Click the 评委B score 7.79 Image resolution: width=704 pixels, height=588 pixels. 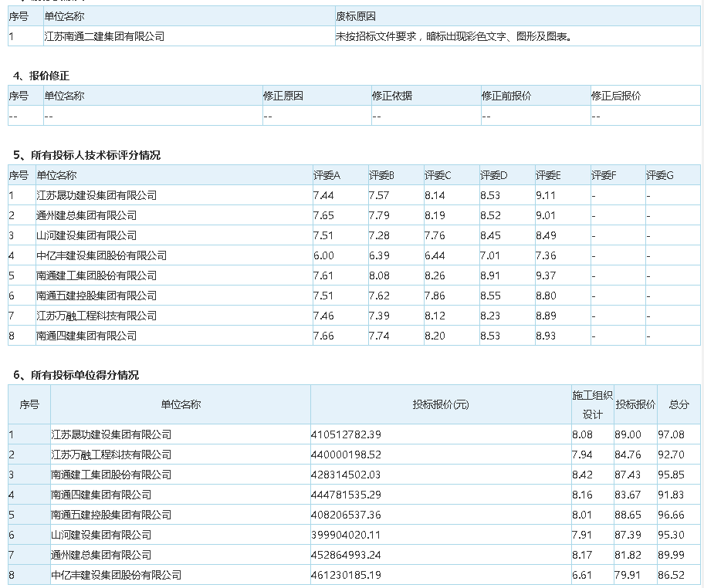click(x=379, y=215)
